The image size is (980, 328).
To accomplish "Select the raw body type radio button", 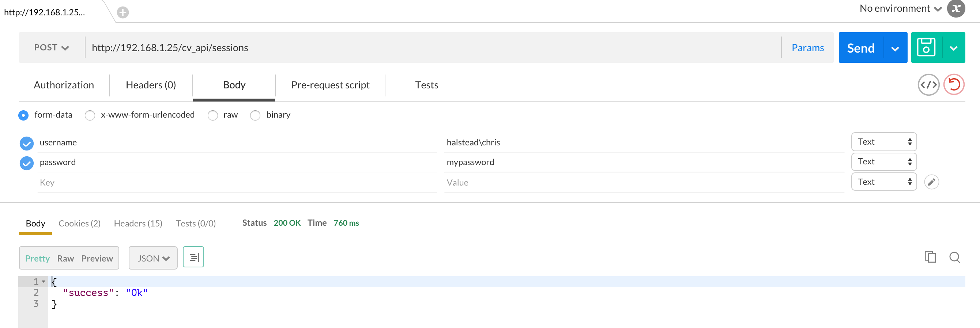I will coord(213,115).
